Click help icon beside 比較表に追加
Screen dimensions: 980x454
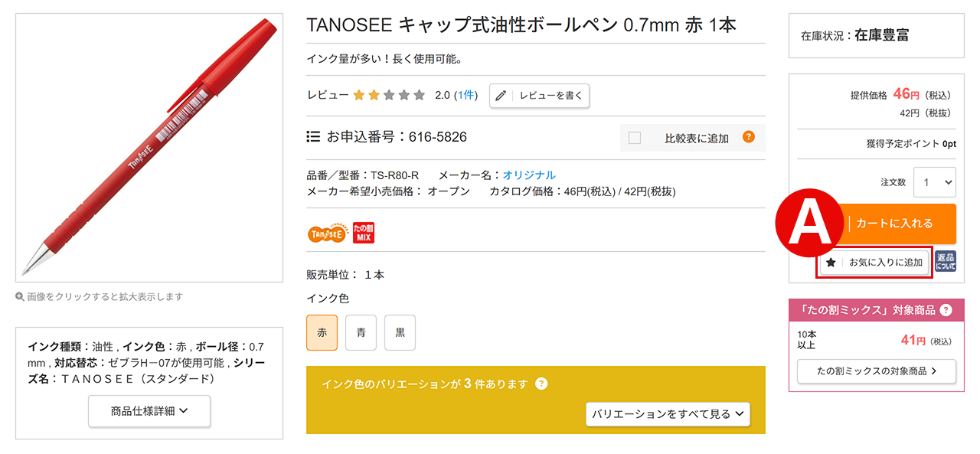(x=749, y=137)
